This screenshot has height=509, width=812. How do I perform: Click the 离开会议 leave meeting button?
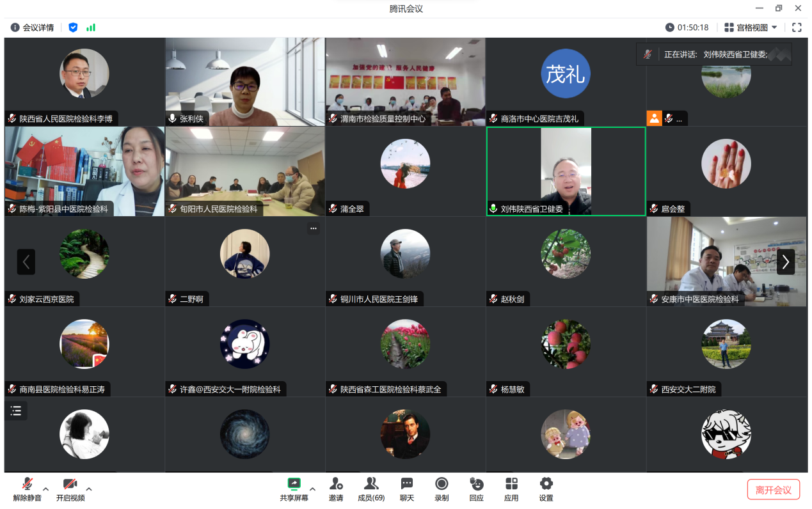tap(773, 490)
